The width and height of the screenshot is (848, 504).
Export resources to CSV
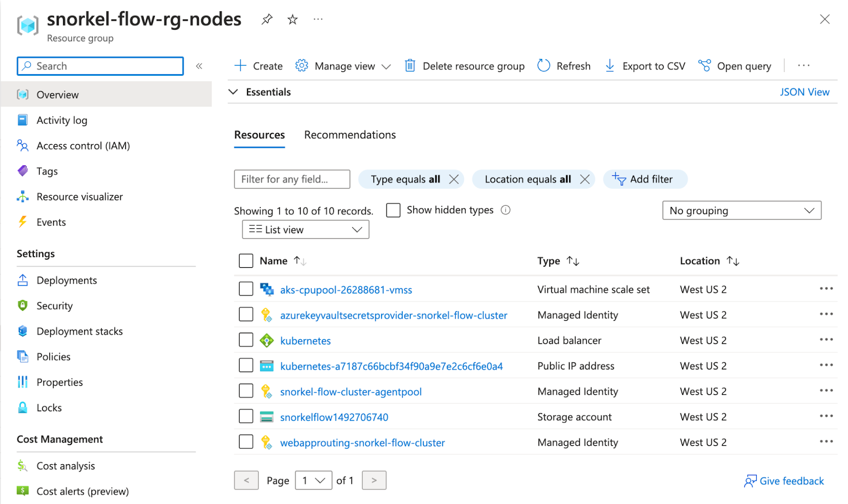coord(645,66)
